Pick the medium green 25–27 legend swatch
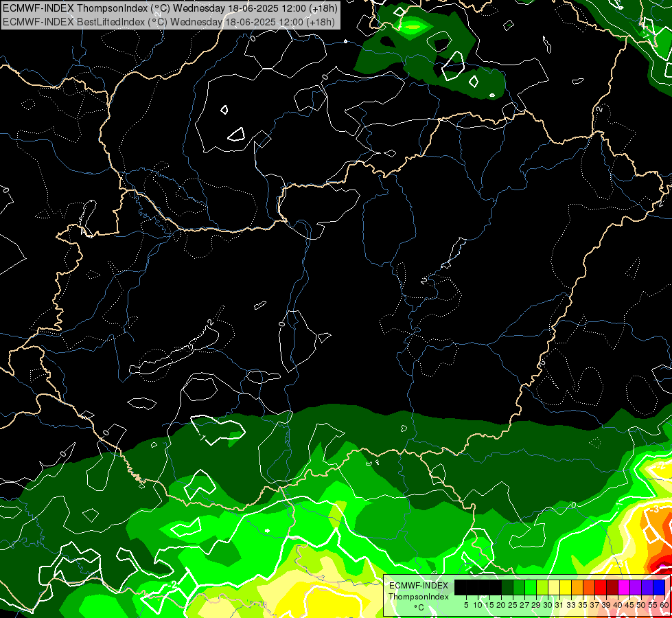Viewport: 672px width, 618px height. (x=518, y=588)
